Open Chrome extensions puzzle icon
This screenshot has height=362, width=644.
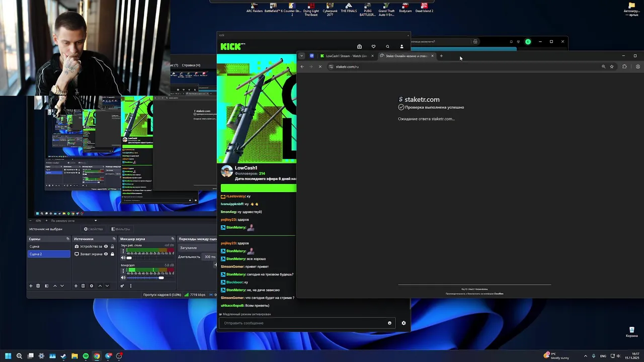tap(624, 66)
